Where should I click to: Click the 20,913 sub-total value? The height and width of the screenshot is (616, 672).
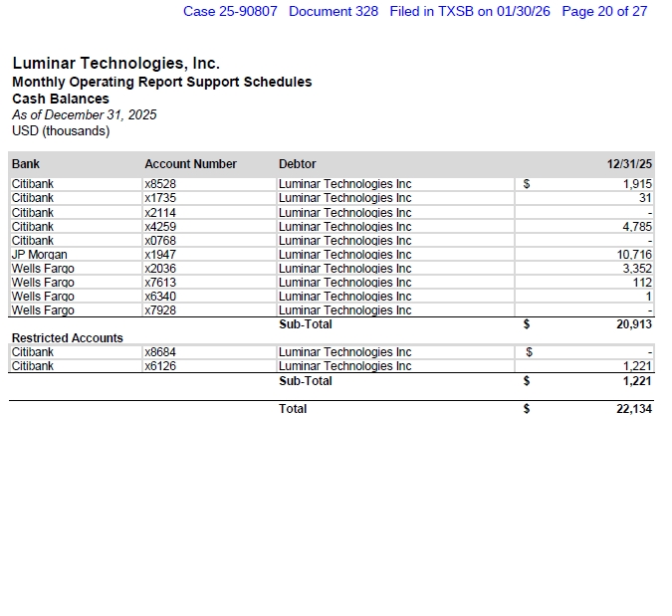coord(634,324)
